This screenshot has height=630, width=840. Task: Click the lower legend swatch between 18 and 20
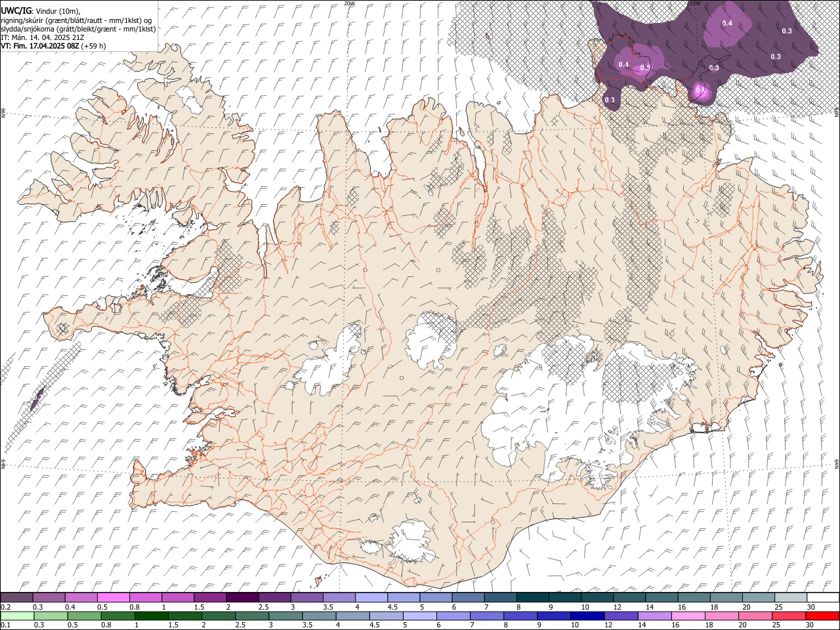[x=721, y=616]
